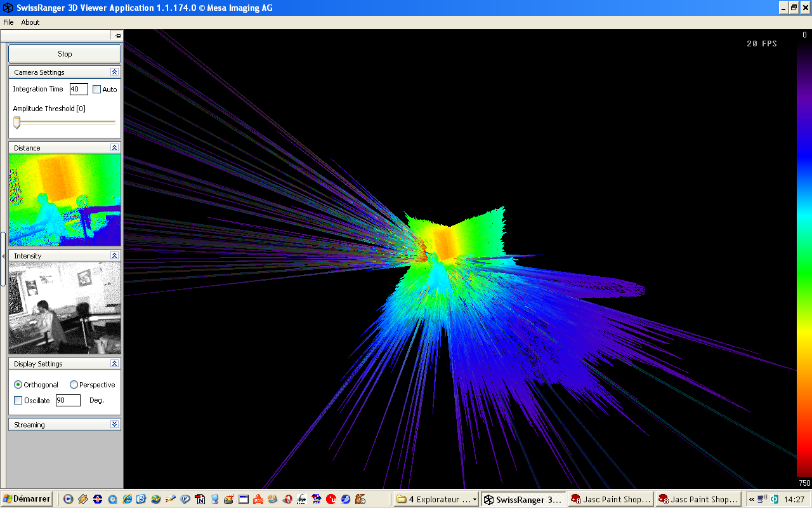Click the oscillation degrees input field
Viewport: 812px width, 508px height.
(68, 401)
